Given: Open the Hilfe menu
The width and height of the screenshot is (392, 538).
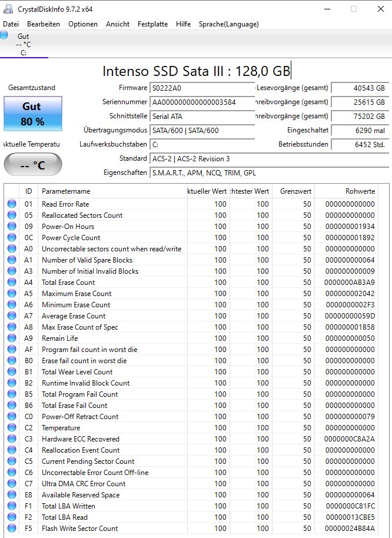Looking at the screenshot, I should (x=184, y=24).
